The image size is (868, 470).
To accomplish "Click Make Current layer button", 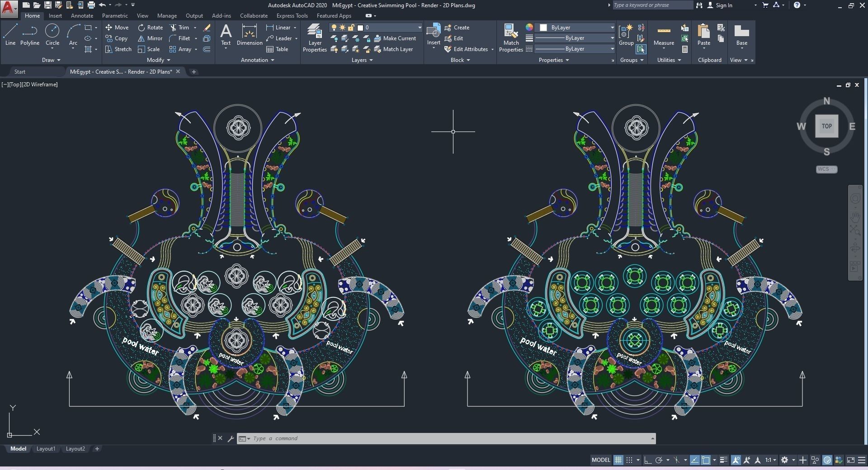I will (x=395, y=38).
